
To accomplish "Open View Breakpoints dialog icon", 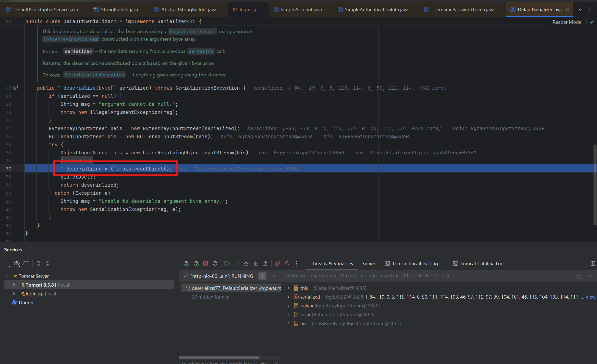I will tap(277, 263).
